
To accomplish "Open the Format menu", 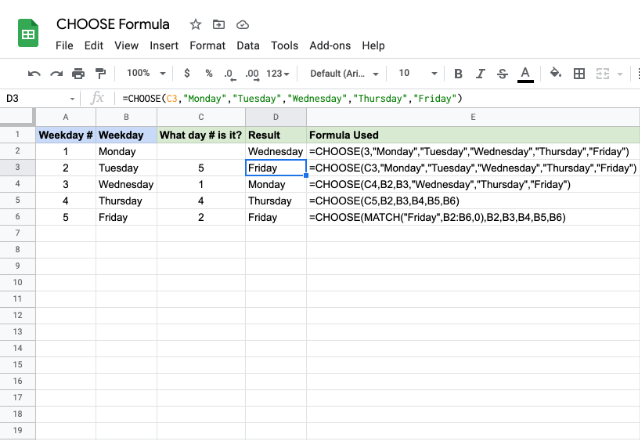I will tap(207, 46).
